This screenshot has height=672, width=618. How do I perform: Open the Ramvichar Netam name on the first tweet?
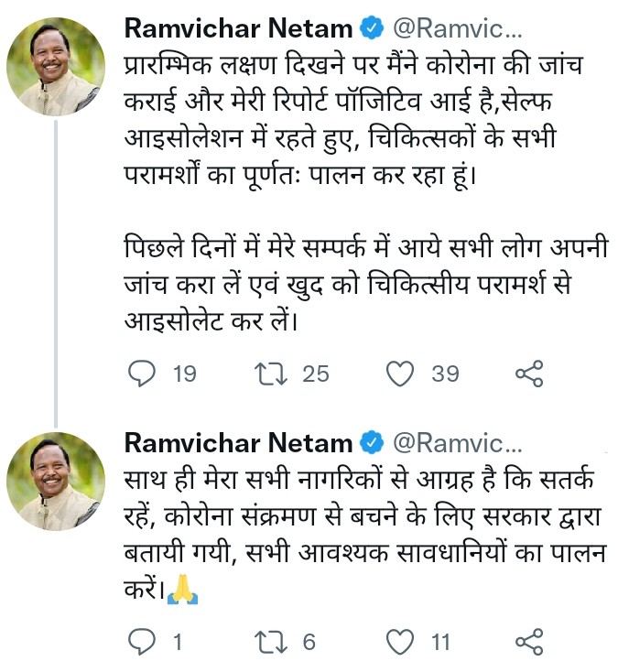tap(238, 28)
